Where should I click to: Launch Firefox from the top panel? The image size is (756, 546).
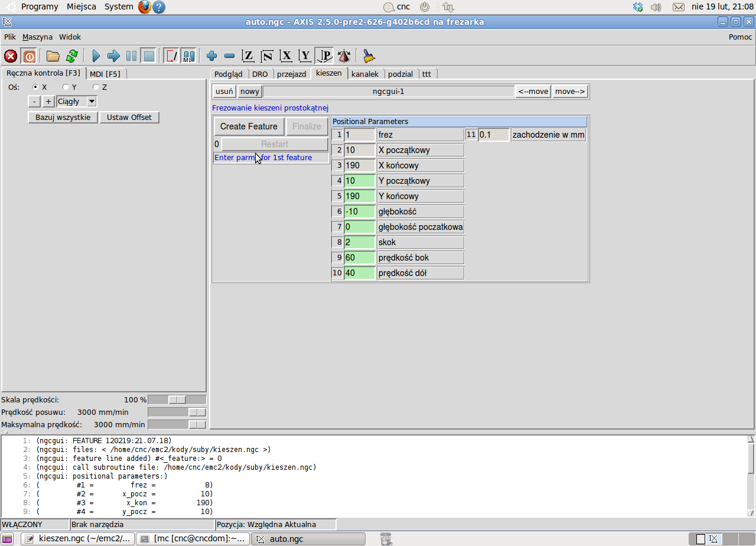145,7
